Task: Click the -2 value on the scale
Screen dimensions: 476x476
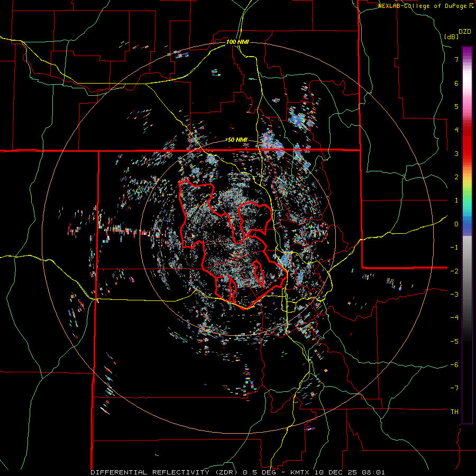Action: coord(454,271)
